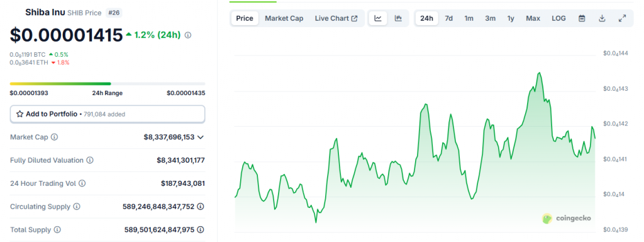This screenshot has height=242, width=644.
Task: Open the calendar date range picker
Action: point(582,18)
